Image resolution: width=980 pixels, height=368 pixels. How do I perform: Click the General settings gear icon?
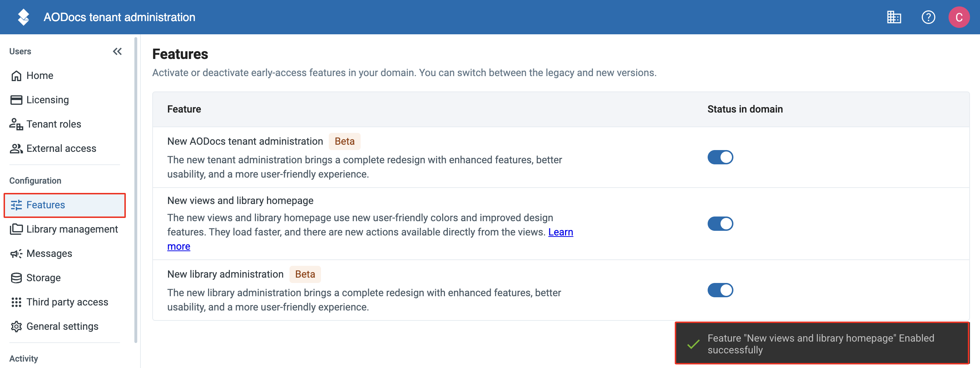[x=16, y=327]
